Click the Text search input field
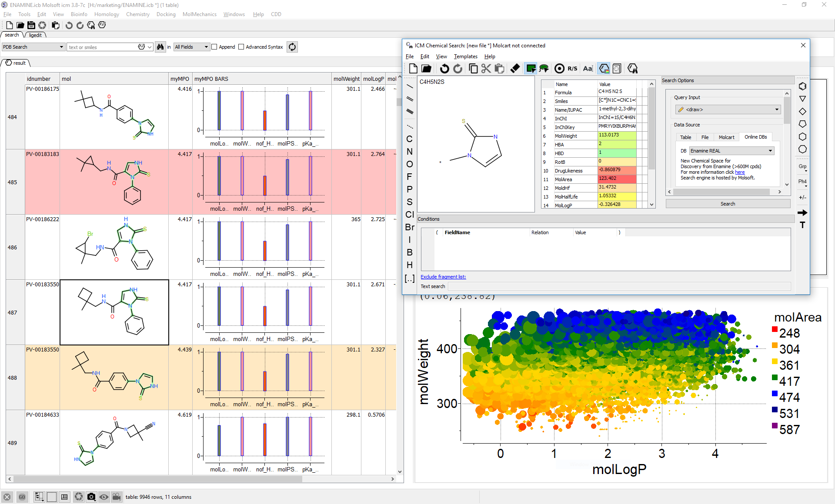The width and height of the screenshot is (835, 504). (619, 286)
